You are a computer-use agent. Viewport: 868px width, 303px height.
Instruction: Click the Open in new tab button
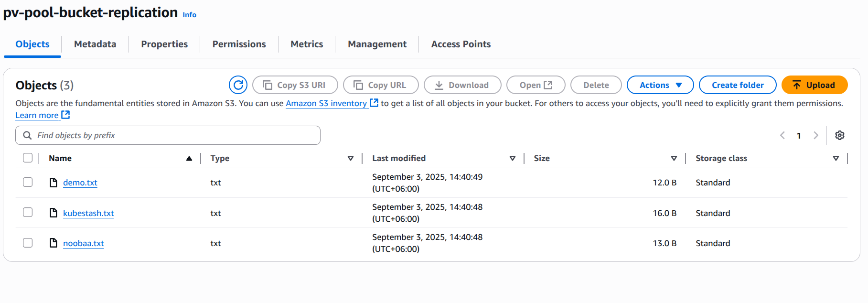pyautogui.click(x=536, y=85)
